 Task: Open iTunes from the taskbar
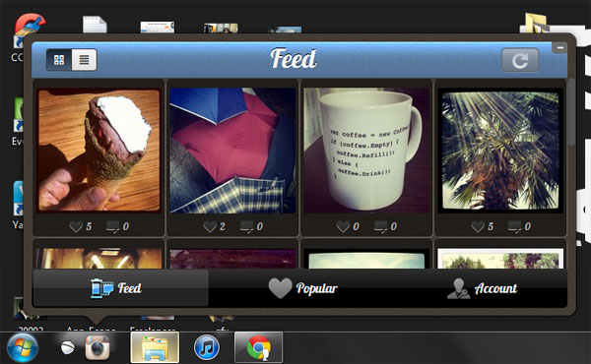(207, 347)
